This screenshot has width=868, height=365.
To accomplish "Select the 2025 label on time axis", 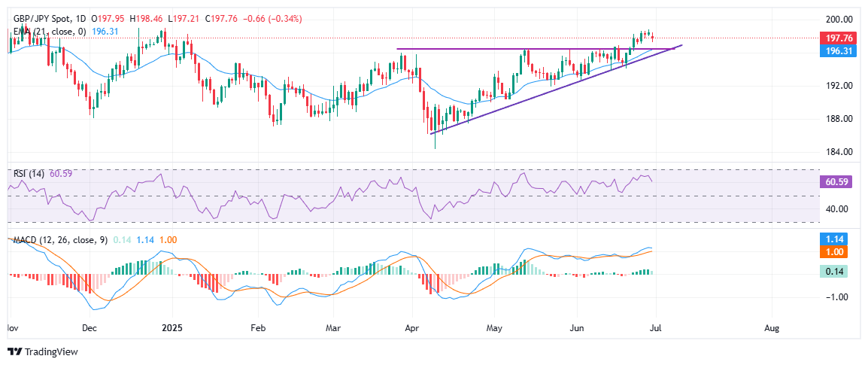I will 173,329.
